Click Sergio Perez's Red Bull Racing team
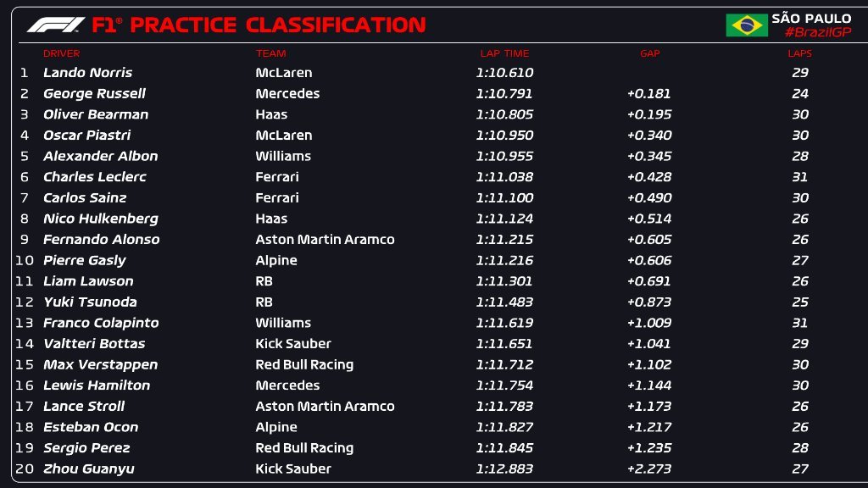Viewport: 868px width, 488px height. [x=304, y=447]
